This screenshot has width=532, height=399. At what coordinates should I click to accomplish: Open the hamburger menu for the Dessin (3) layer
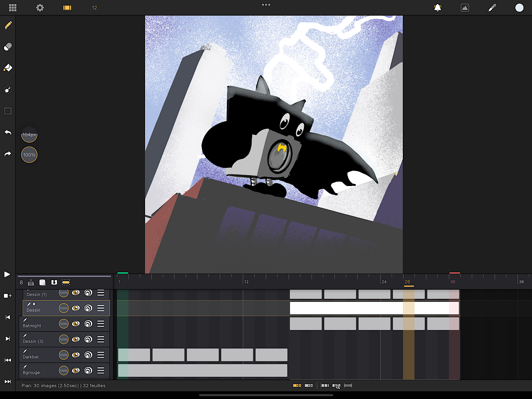pyautogui.click(x=101, y=339)
